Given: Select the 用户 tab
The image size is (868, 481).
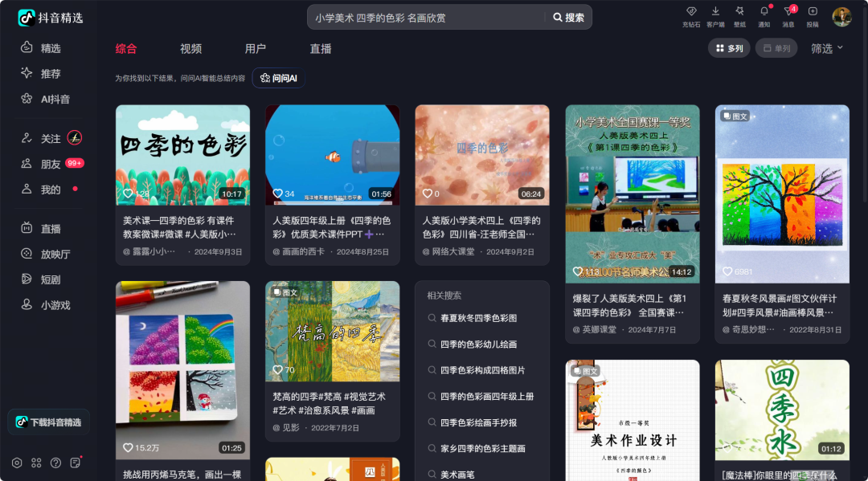Looking at the screenshot, I should click(256, 49).
